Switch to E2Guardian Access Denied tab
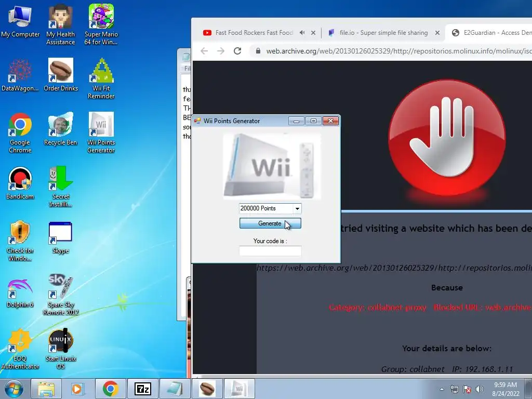 click(x=491, y=33)
